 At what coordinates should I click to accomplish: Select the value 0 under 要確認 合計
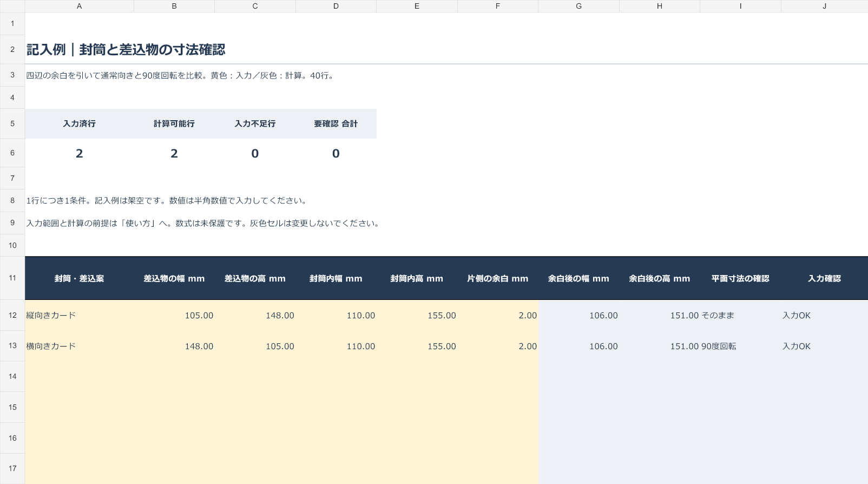pos(336,153)
